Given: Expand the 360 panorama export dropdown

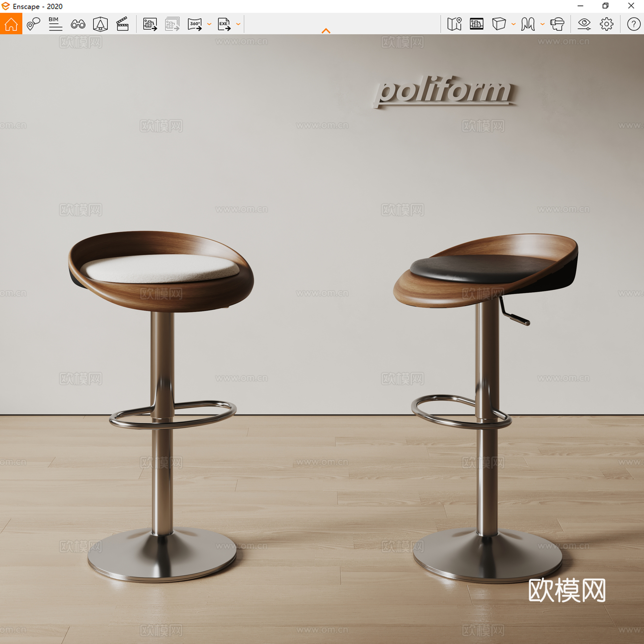Looking at the screenshot, I should coord(209,24).
